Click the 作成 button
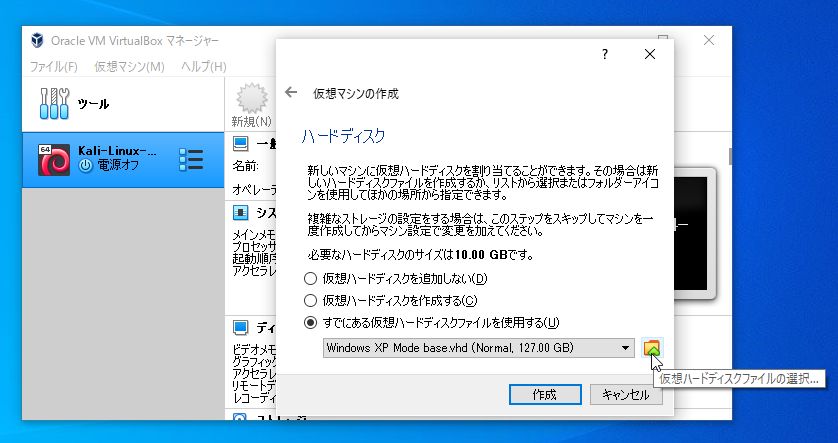Image resolution: width=838 pixels, height=443 pixels. coord(545,395)
